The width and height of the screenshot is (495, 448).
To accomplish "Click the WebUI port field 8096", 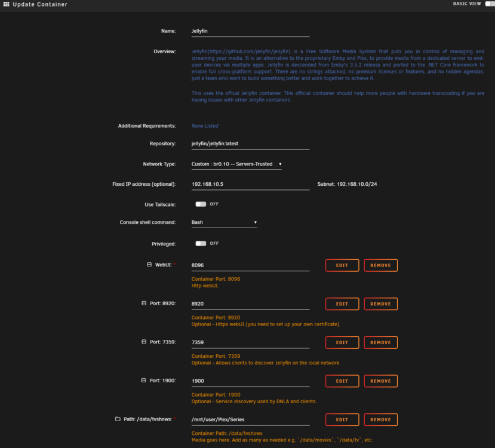I will tap(250, 265).
